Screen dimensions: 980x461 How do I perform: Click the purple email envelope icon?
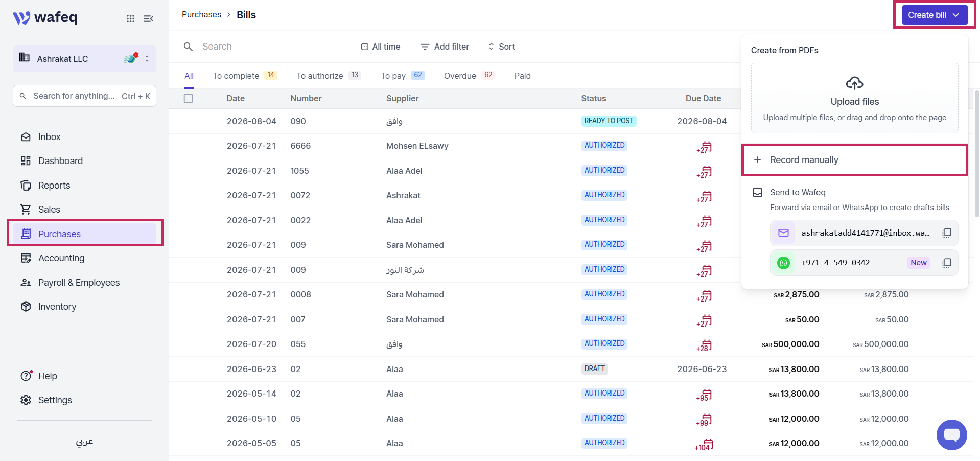tap(783, 233)
